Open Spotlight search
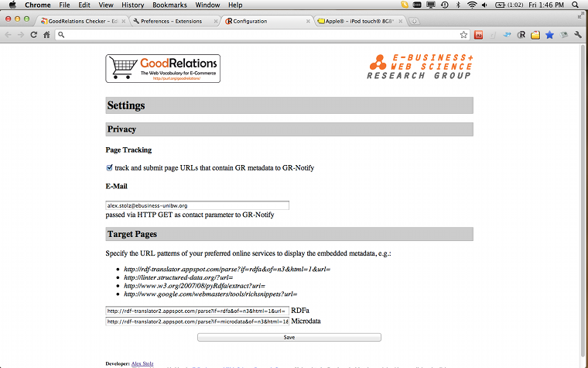The width and height of the screenshot is (588, 368). (576, 5)
